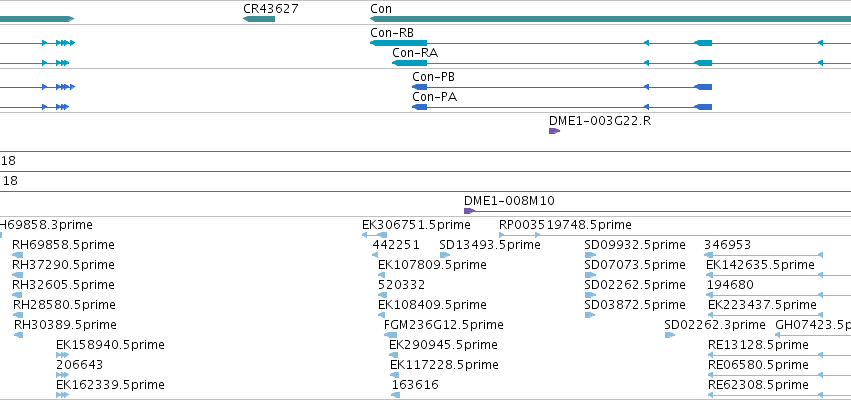Select the EK306751.5prime EST feature
The image size is (851, 400).
point(374,235)
